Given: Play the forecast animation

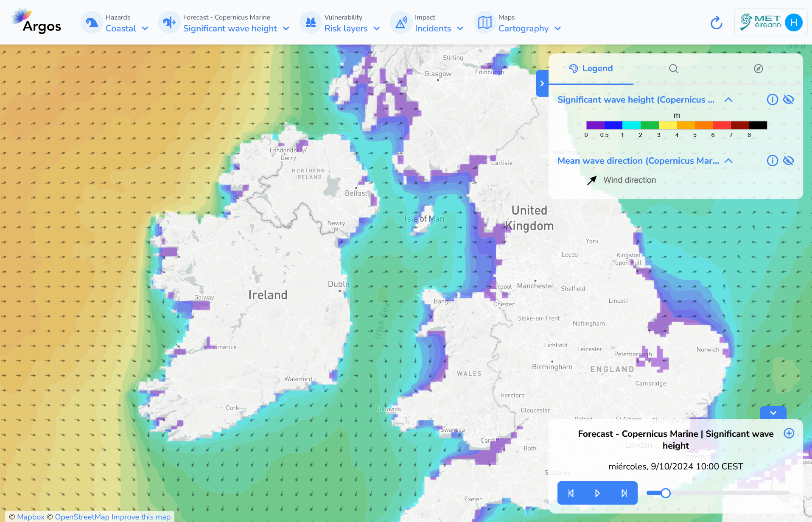Looking at the screenshot, I should (597, 493).
